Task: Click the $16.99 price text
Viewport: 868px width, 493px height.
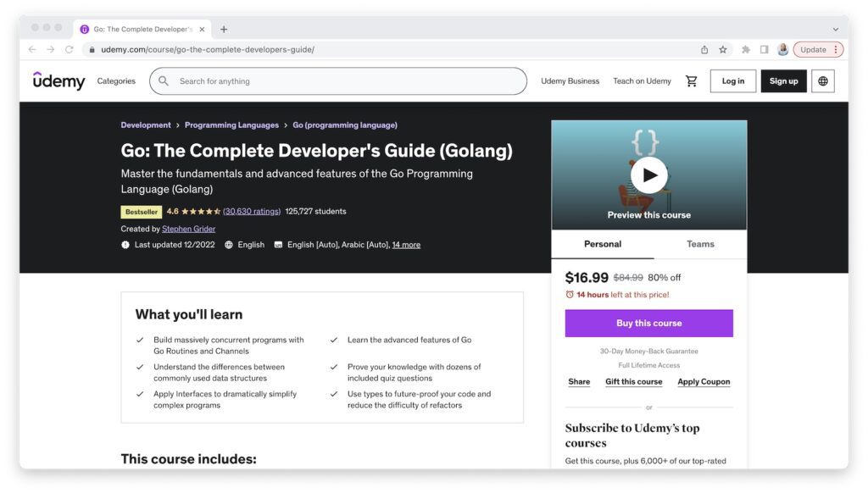Action: (x=587, y=278)
